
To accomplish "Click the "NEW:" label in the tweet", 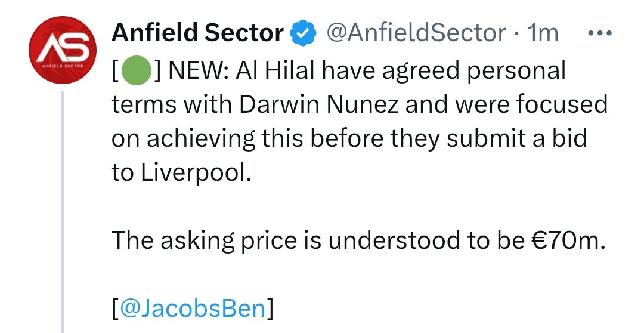I will 198,72.
